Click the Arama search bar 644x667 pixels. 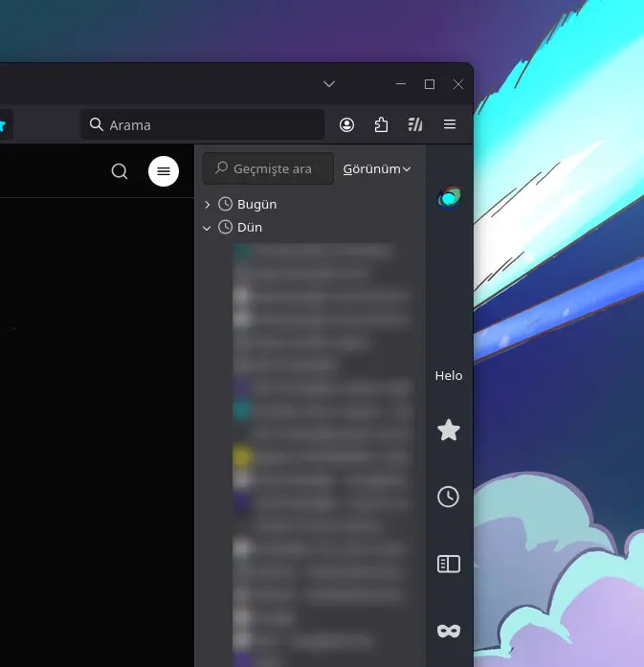(x=203, y=124)
